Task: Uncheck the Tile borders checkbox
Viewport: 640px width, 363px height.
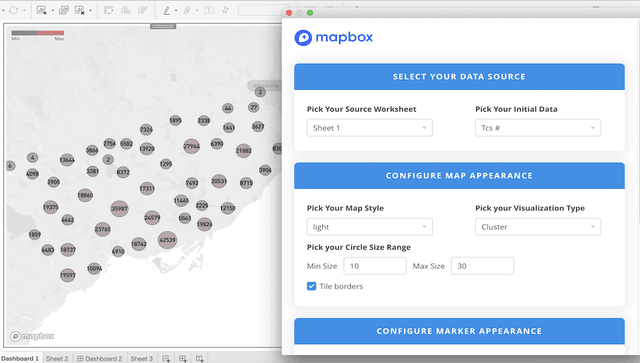Action: 311,286
